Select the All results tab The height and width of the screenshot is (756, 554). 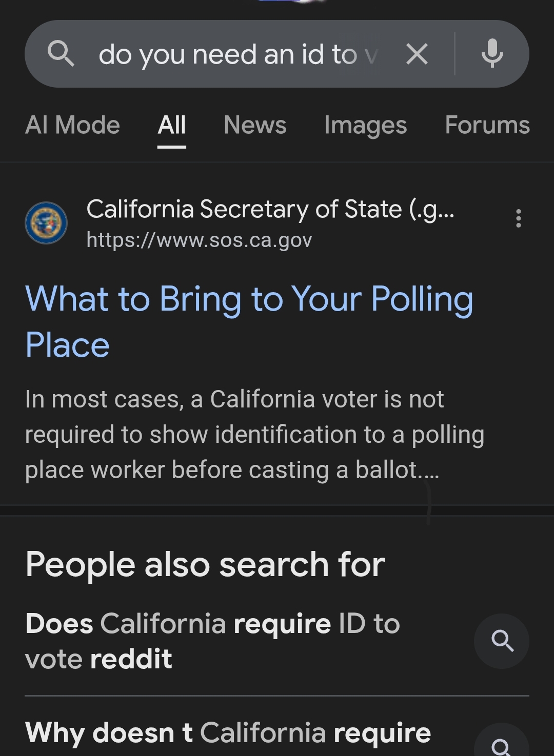click(171, 125)
